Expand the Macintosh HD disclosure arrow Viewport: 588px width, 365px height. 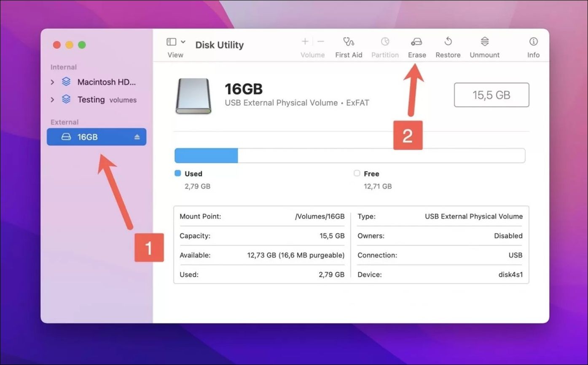pos(52,82)
